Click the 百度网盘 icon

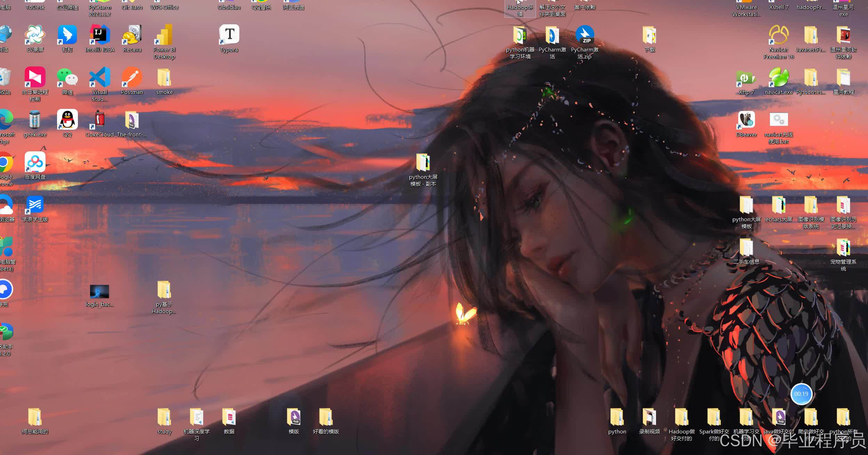tap(35, 162)
